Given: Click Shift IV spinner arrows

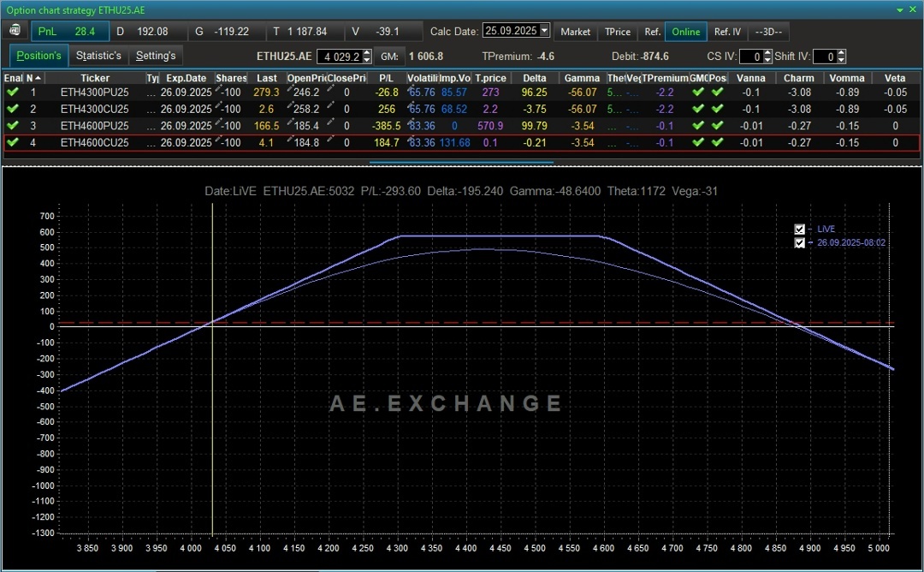Looking at the screenshot, I should pos(842,57).
